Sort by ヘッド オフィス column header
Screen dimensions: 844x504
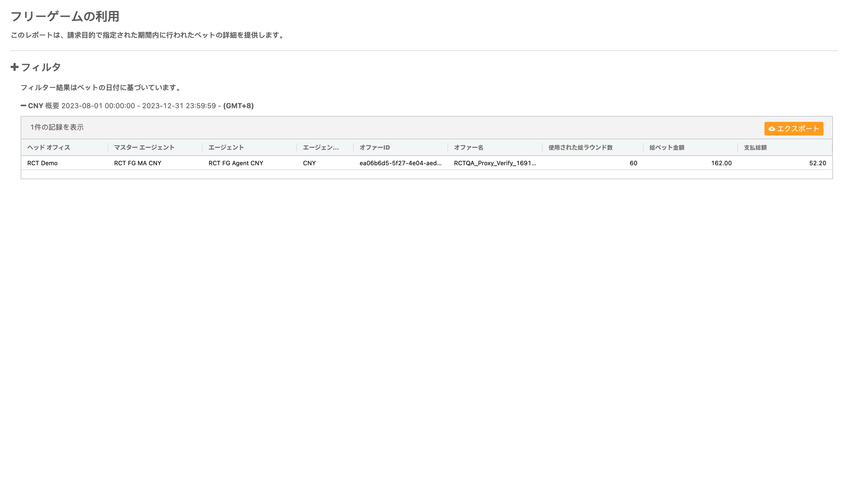(48, 147)
